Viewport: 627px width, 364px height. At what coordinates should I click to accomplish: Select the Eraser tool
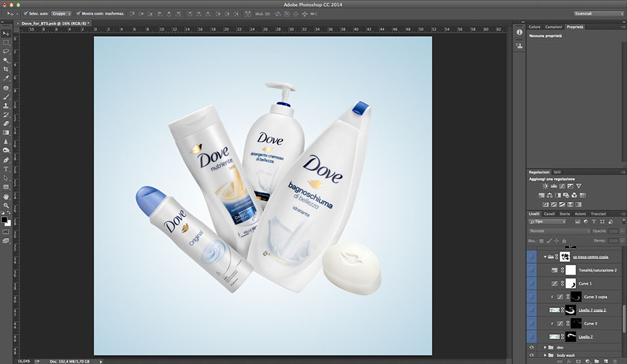coord(6,123)
